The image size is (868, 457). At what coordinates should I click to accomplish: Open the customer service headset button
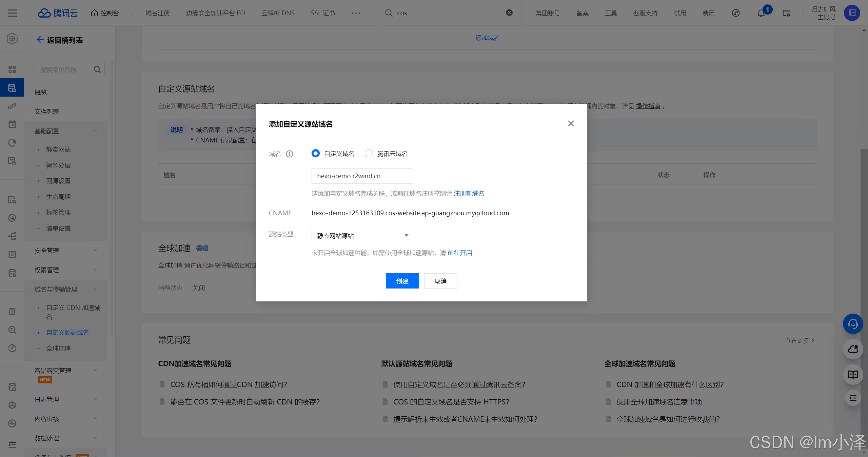pos(853,324)
